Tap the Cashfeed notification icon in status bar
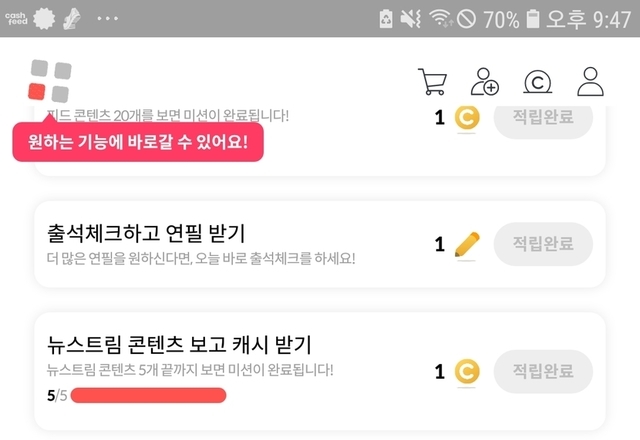 coord(15,18)
